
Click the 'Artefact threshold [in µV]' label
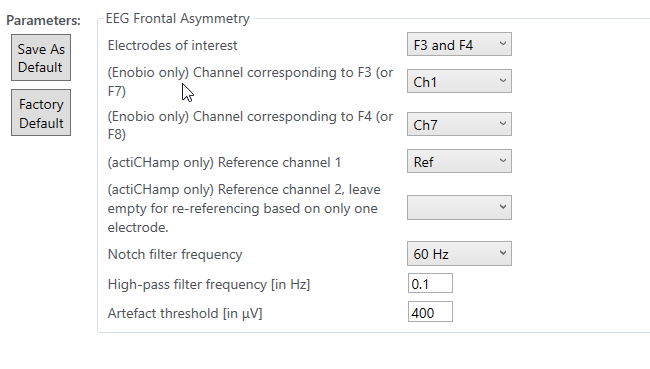pos(185,313)
